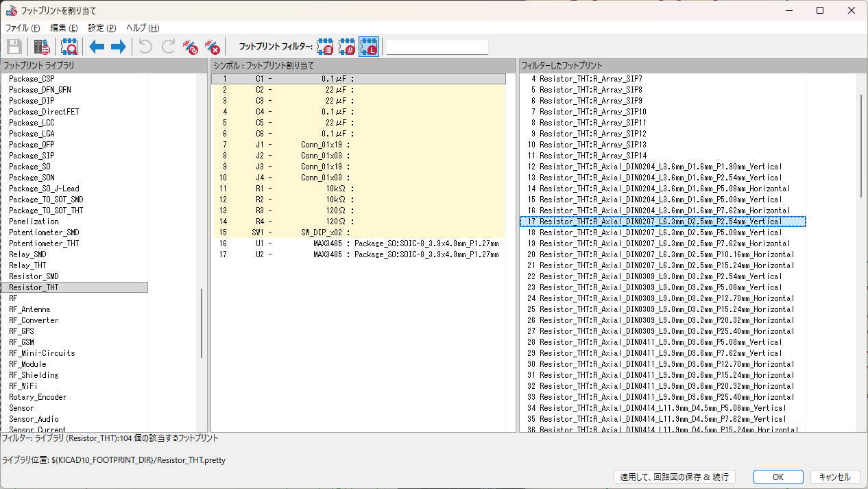Image resolution: width=868 pixels, height=489 pixels.
Task: Select Package_SO library
Action: tap(74, 167)
